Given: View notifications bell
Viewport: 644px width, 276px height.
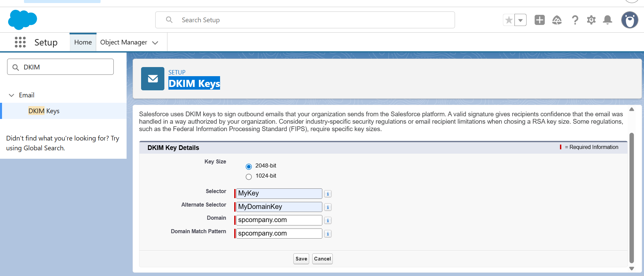Looking at the screenshot, I should 607,20.
